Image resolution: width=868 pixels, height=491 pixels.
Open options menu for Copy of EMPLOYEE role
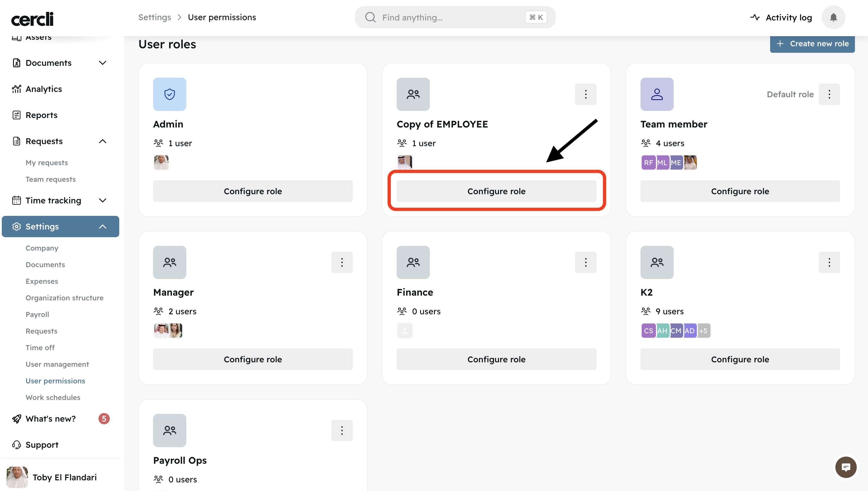[x=586, y=94]
